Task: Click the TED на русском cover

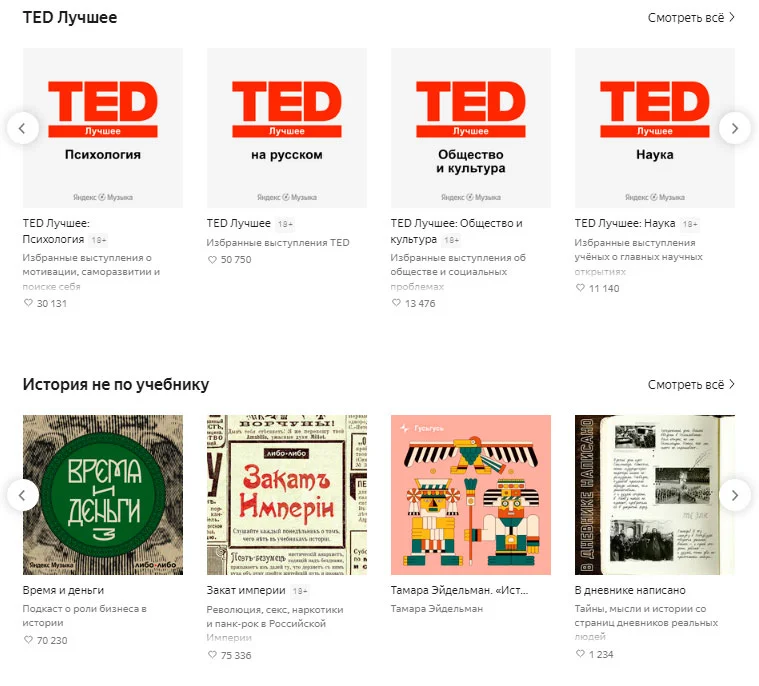Action: 287,127
